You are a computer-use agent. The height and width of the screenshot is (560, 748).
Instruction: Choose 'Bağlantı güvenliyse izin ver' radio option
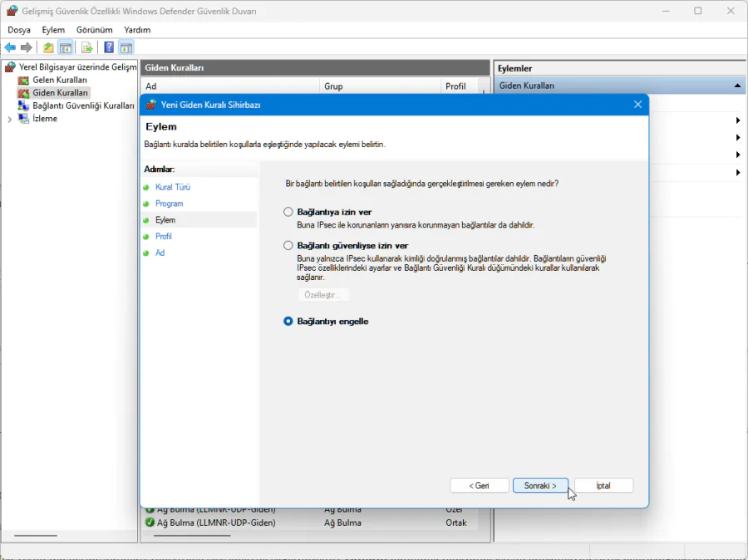click(288, 246)
